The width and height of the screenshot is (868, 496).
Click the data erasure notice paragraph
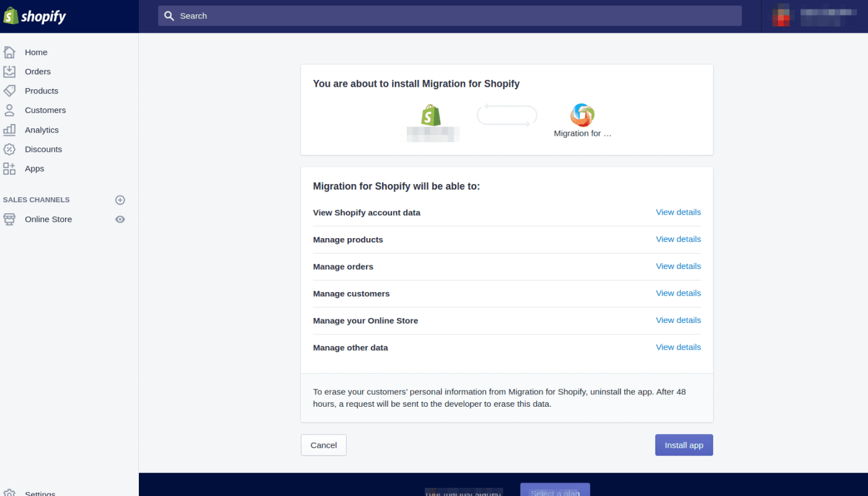[x=500, y=398]
